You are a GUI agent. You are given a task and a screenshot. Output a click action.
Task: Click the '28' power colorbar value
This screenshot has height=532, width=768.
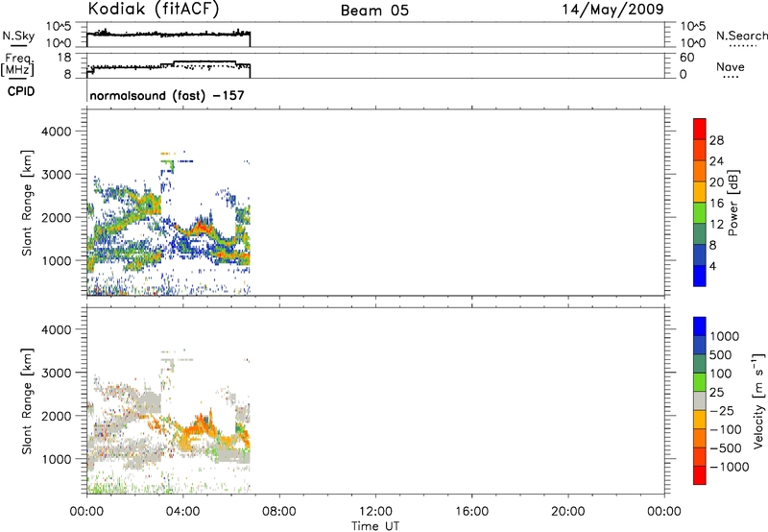click(716, 140)
